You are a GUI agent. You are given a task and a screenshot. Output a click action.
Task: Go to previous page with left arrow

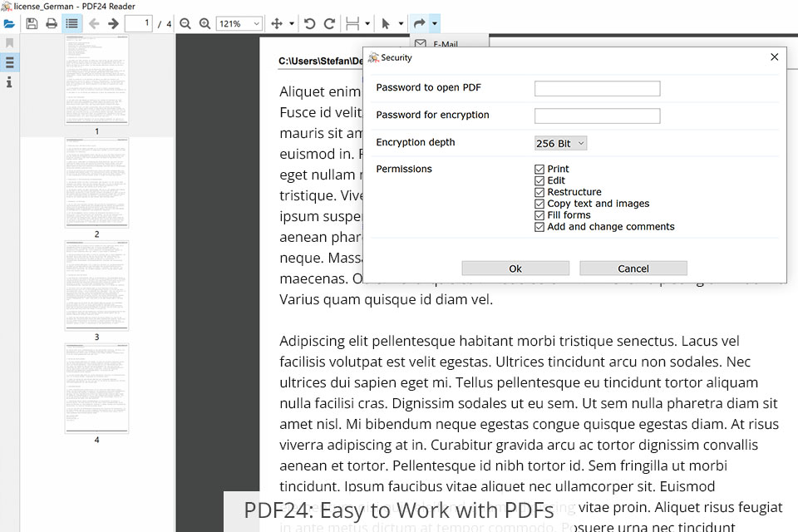click(x=94, y=24)
